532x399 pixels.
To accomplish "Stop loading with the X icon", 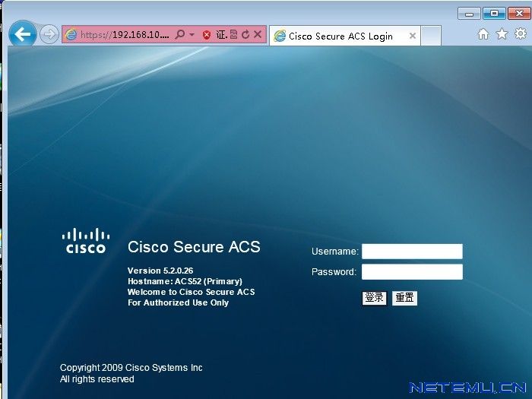I will 258,34.
